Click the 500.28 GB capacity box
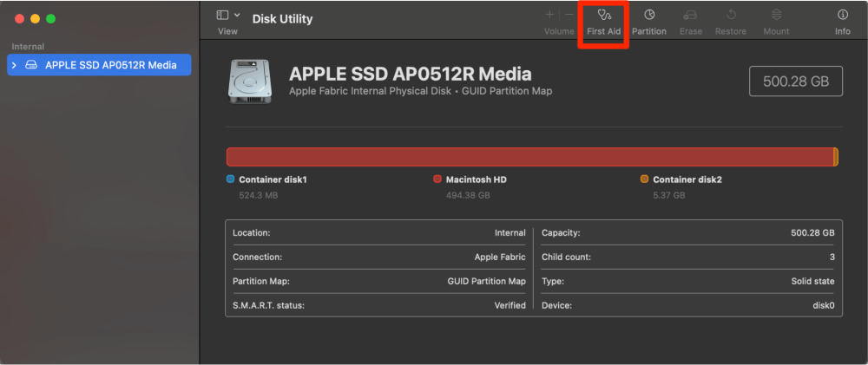868x365 pixels. pos(796,81)
